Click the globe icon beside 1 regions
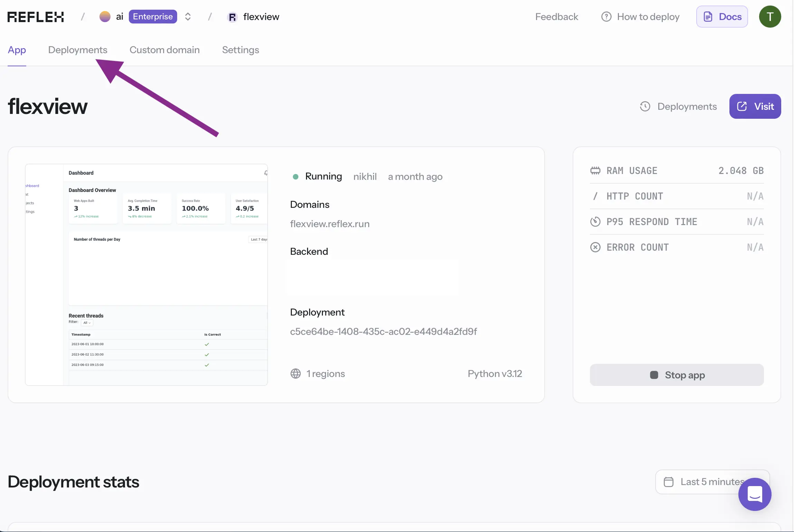The image size is (794, 532). pos(296,374)
